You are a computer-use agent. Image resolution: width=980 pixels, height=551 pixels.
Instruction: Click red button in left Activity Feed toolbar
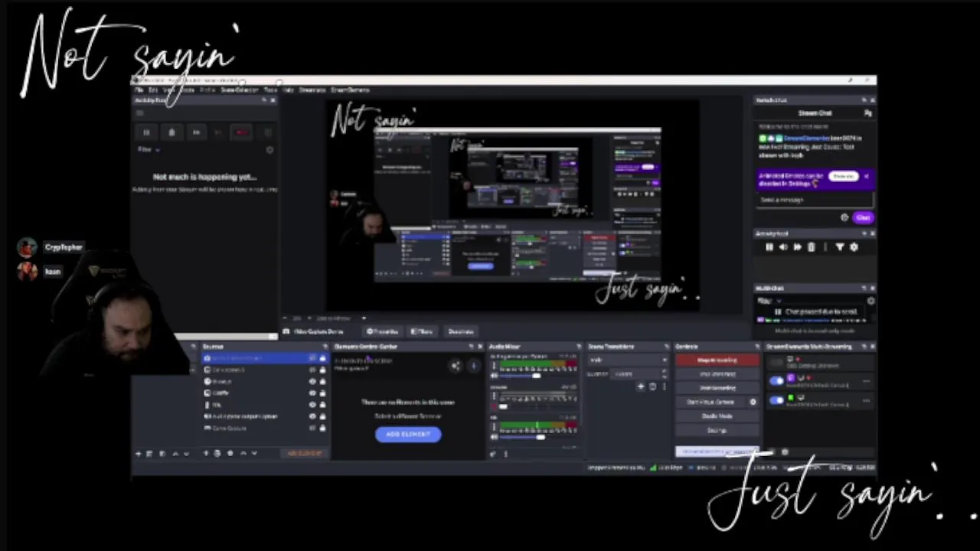click(x=242, y=132)
